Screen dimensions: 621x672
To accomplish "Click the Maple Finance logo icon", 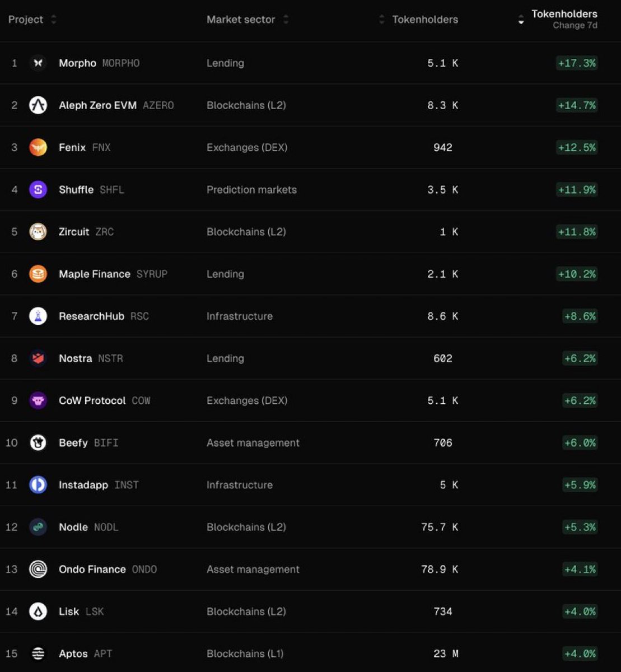I will 38,274.
